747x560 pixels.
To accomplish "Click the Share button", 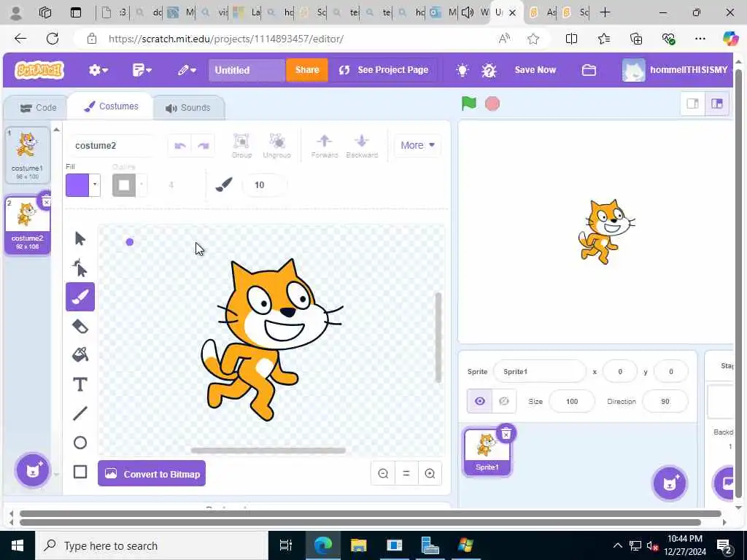I will [307, 70].
